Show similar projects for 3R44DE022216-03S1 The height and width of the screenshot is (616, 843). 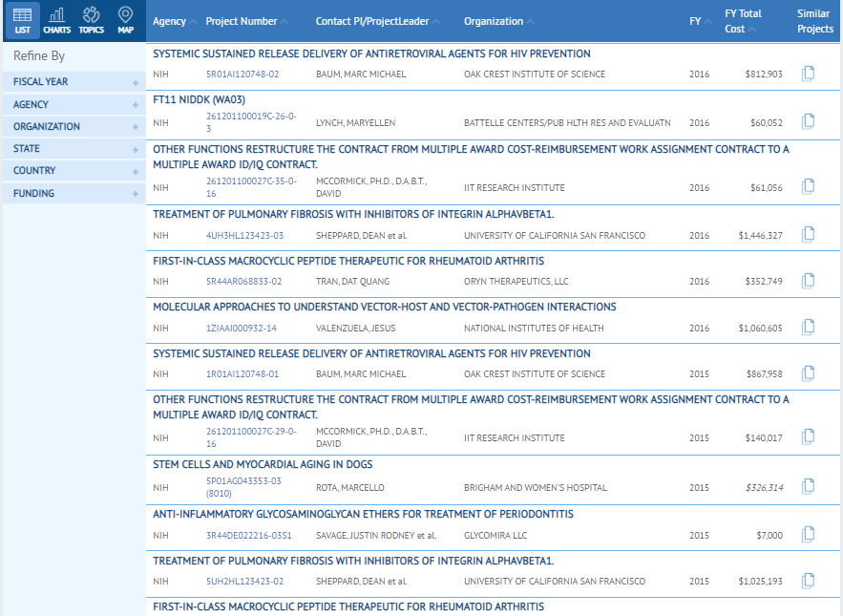click(x=808, y=534)
